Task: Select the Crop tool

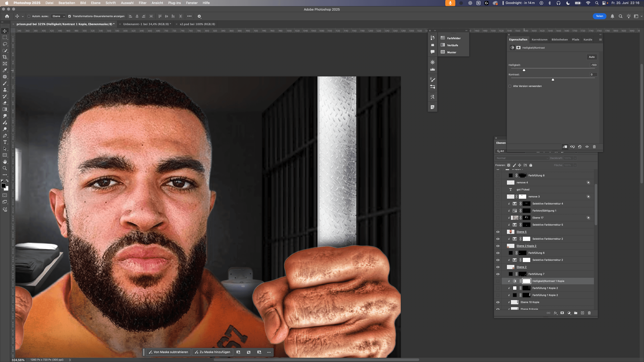Action: [x=5, y=57]
